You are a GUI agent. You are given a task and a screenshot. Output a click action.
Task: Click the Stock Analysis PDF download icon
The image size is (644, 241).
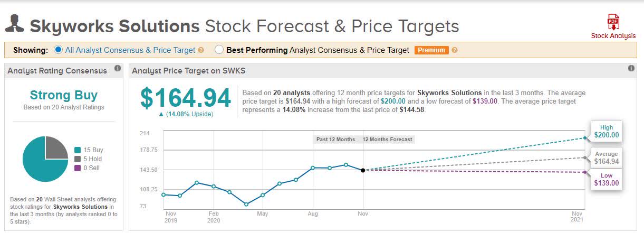pos(613,22)
